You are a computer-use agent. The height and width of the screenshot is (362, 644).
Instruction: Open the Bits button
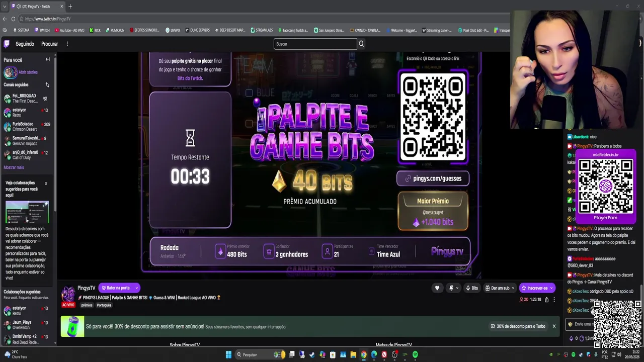point(471,288)
